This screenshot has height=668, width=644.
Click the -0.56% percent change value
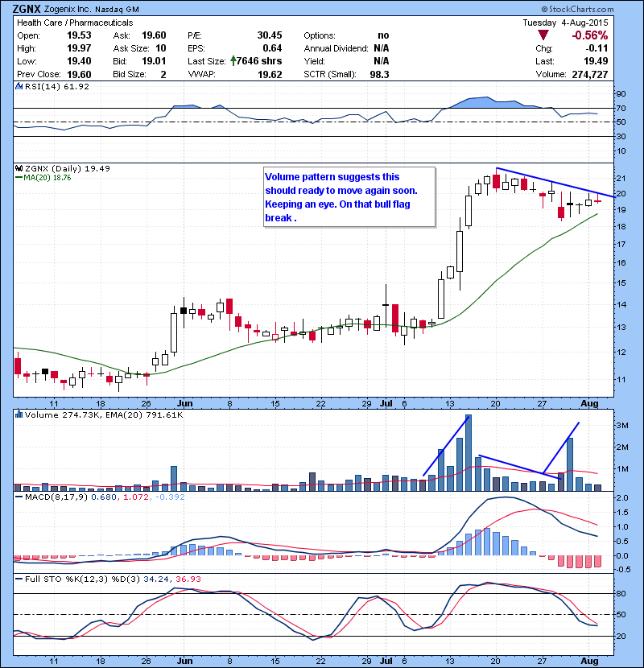(x=590, y=35)
